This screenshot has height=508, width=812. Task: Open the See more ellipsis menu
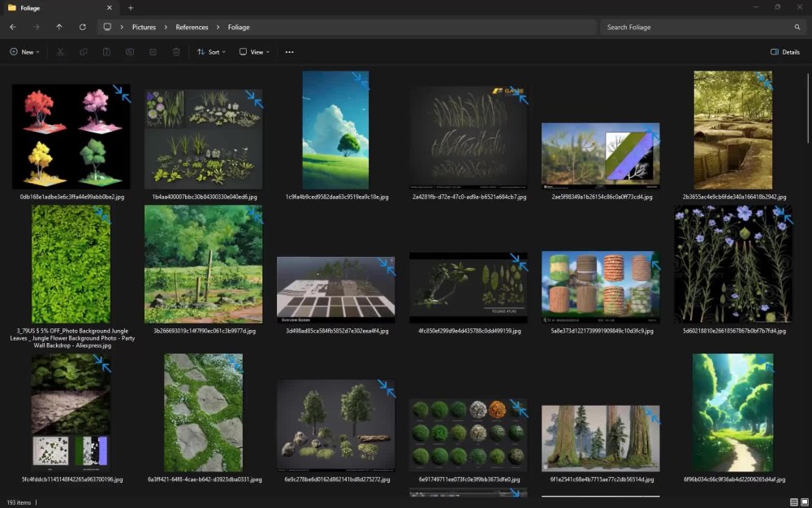(x=289, y=51)
